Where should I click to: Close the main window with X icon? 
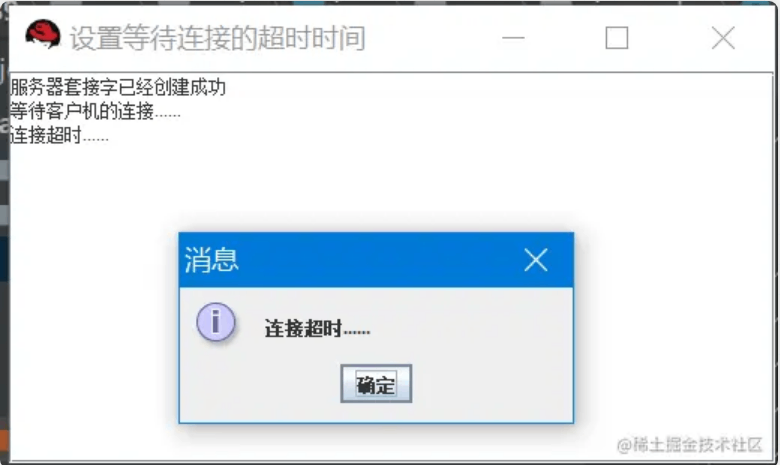tap(723, 38)
